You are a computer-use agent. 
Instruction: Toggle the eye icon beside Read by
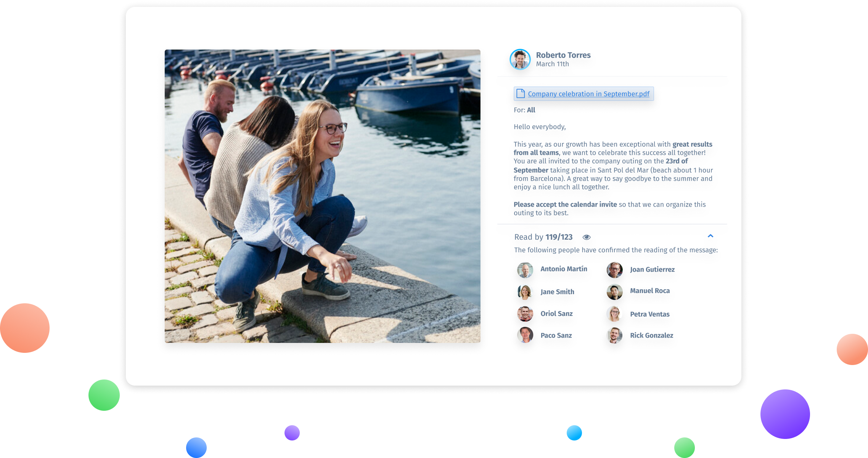pyautogui.click(x=587, y=237)
